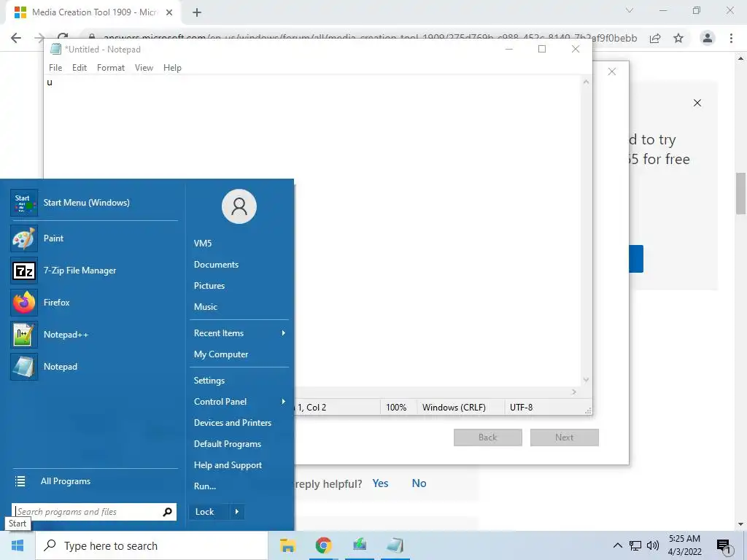Screen dimensions: 747x560
Task: Bookmark this page with the star icon
Action: 678,38
